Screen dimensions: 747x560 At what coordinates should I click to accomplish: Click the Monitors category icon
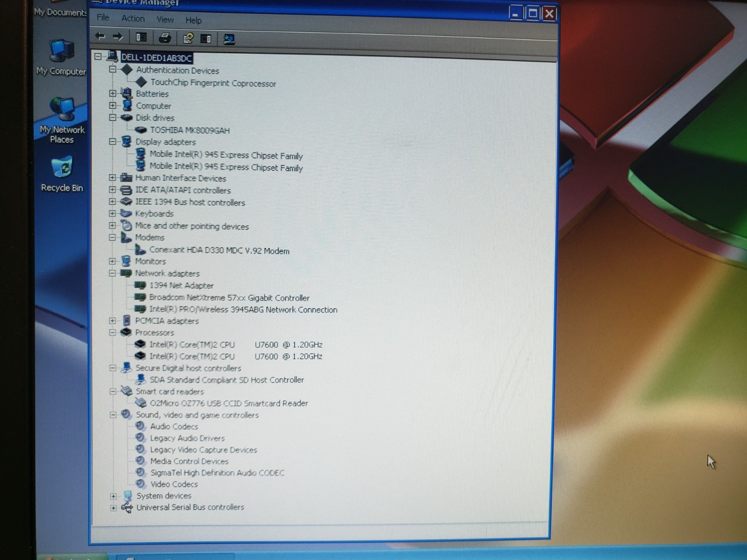click(126, 261)
